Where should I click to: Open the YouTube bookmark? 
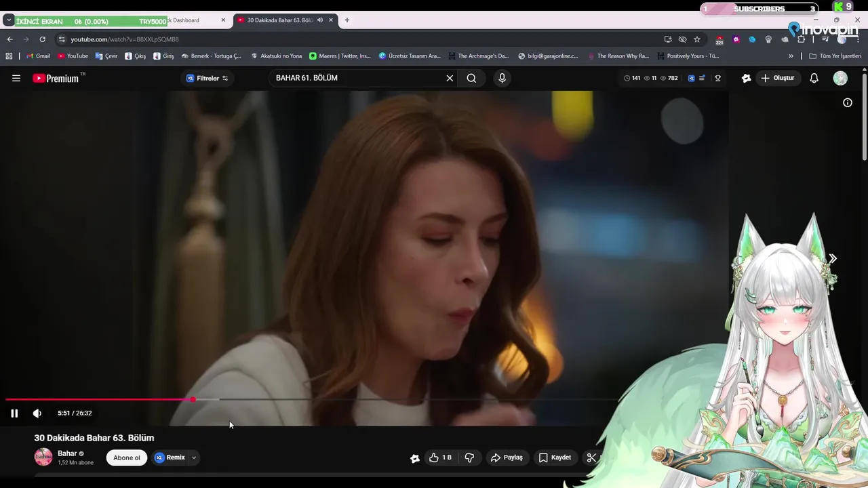click(x=73, y=56)
